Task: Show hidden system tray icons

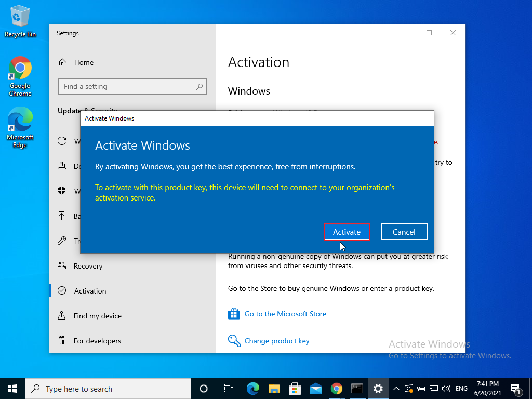Action: coord(396,389)
